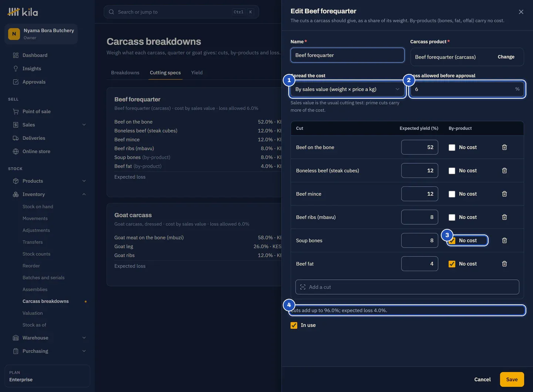533x392 pixels.
Task: Switch to the Breakdowns tab
Action: (x=125, y=72)
